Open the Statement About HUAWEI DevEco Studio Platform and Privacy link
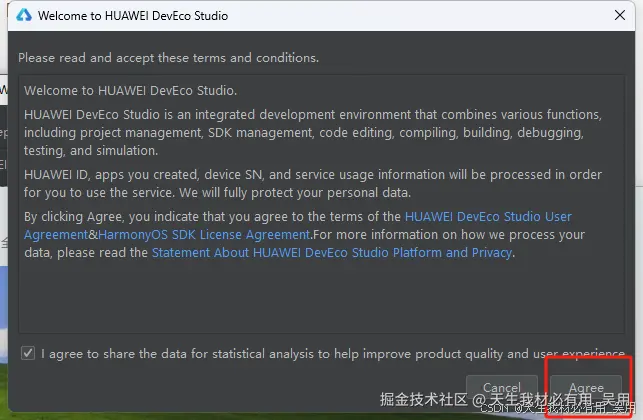Viewport: 643px width, 420px height. [332, 253]
